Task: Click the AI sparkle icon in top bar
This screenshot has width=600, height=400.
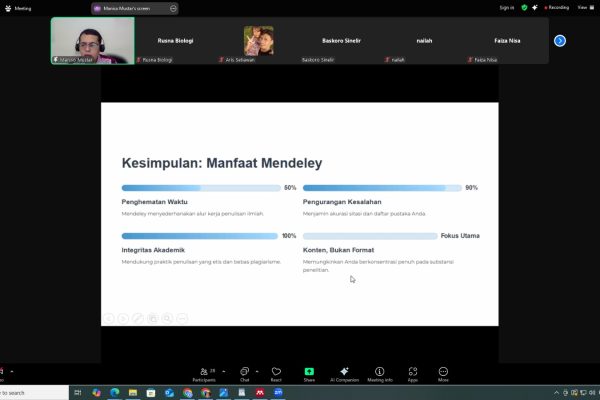Action: pyautogui.click(x=535, y=7)
